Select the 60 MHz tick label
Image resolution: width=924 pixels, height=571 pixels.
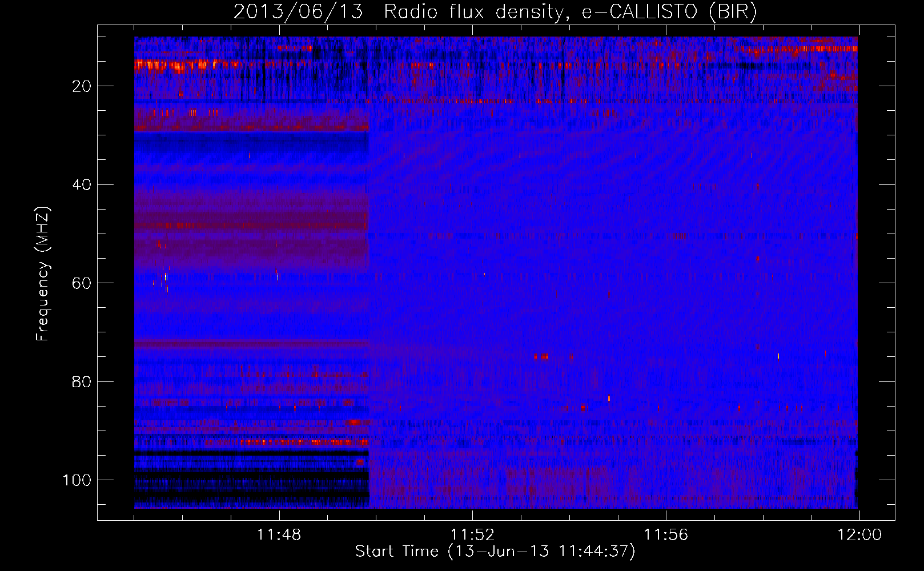click(x=82, y=283)
